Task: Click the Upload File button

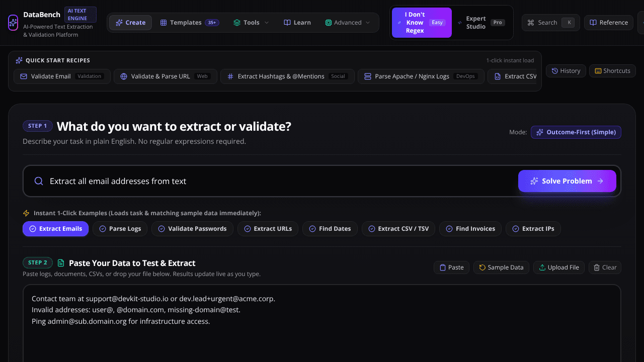Action: click(x=559, y=267)
